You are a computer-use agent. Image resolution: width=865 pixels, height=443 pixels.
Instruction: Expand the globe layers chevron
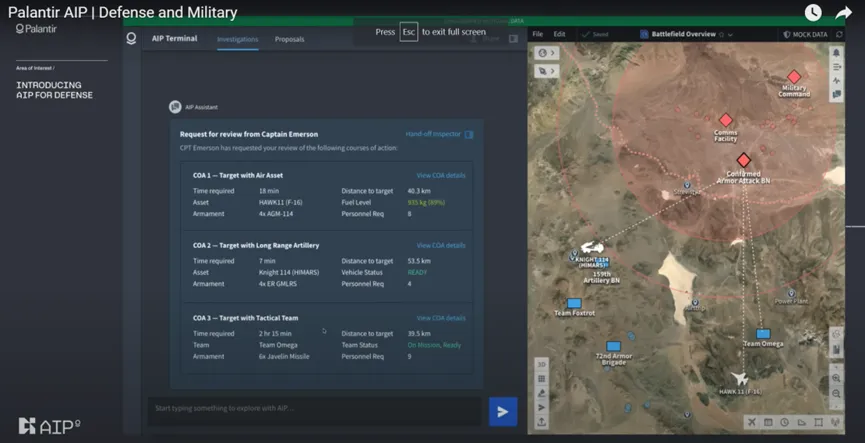tap(554, 53)
